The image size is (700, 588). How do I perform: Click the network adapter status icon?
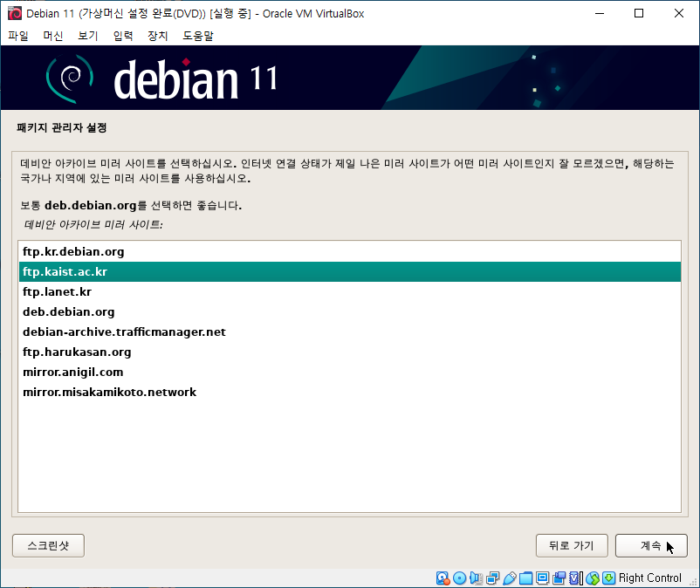tap(493, 578)
